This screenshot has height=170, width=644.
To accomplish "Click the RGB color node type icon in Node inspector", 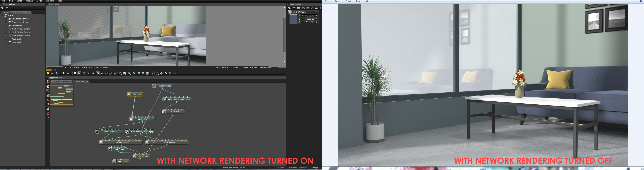I will [x=290, y=12].
